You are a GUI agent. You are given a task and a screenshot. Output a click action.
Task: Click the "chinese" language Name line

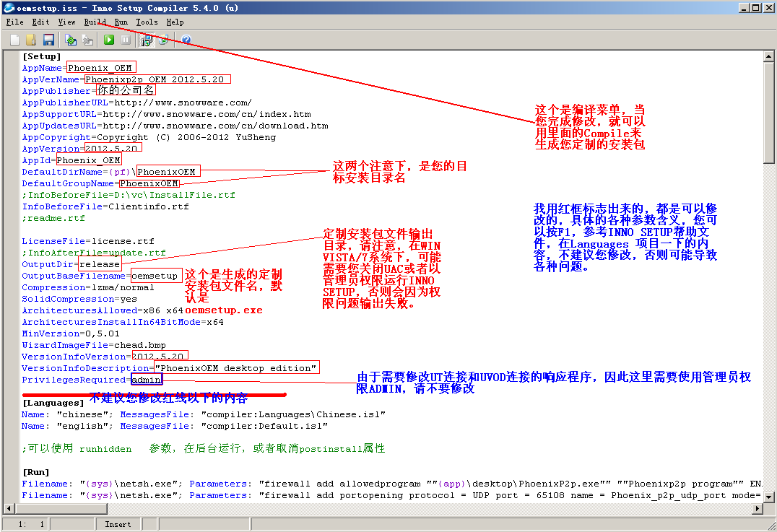click(x=203, y=414)
